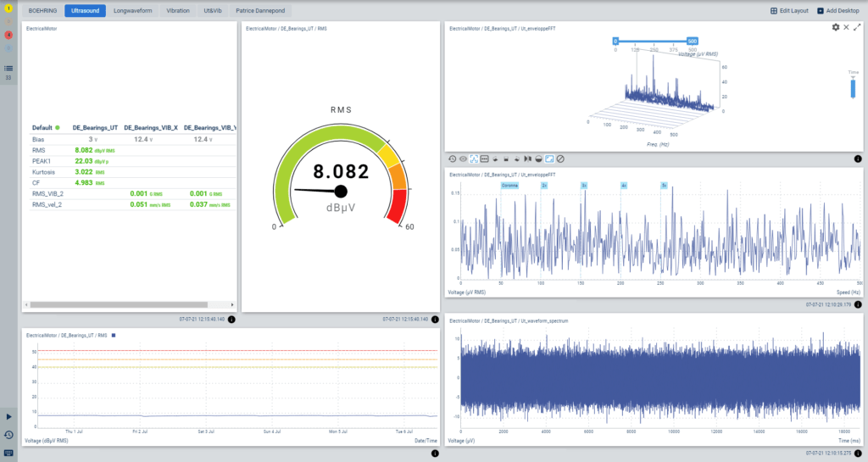Click the list icon above 33
Screen dimensions: 868x462
point(8,68)
